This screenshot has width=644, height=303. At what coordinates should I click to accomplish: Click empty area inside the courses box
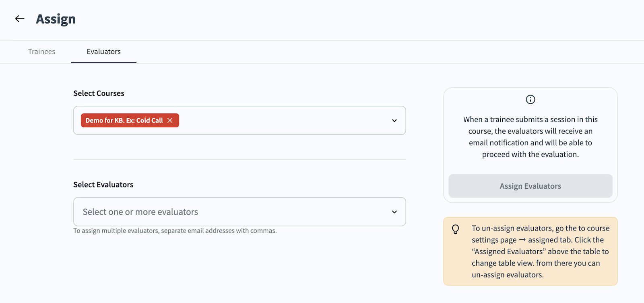(282, 120)
